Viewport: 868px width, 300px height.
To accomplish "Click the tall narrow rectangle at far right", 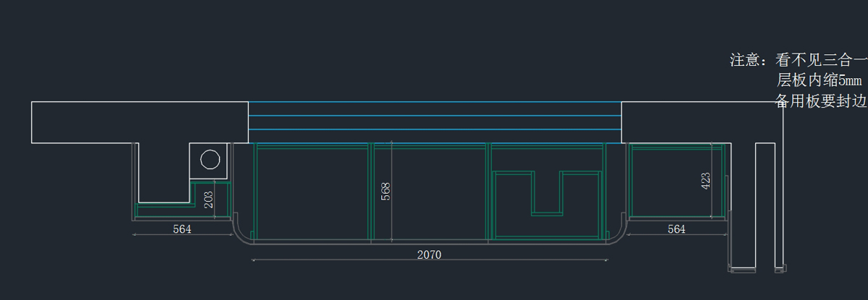I will [x=765, y=206].
